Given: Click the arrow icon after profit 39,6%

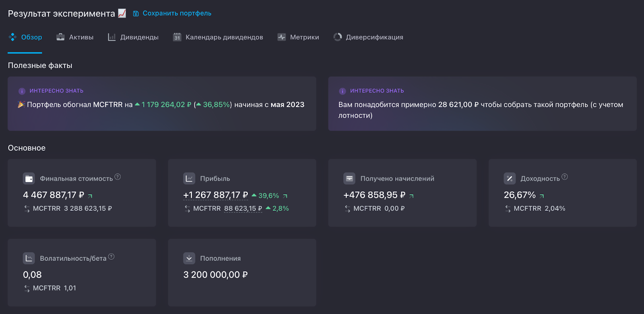Looking at the screenshot, I should pyautogui.click(x=285, y=196).
